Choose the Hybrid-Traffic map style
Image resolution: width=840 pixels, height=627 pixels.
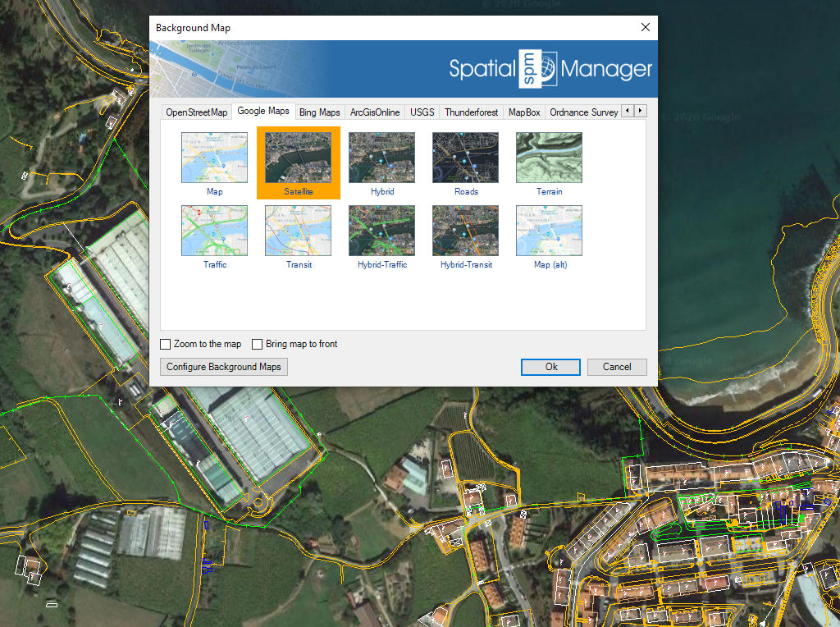coord(381,231)
